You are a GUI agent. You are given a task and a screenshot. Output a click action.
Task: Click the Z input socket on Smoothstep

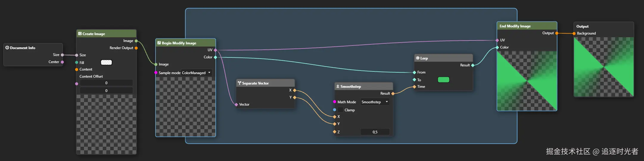[x=335, y=132]
